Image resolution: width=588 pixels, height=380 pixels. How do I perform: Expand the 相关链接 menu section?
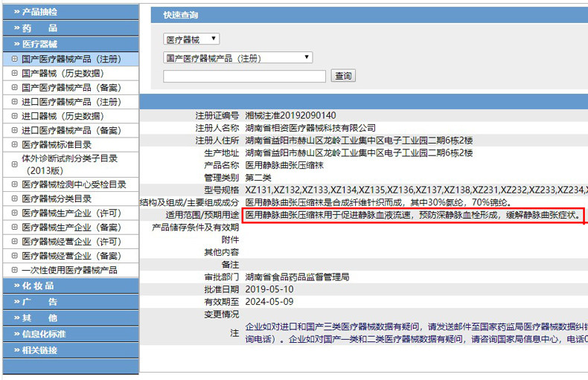pos(71,350)
